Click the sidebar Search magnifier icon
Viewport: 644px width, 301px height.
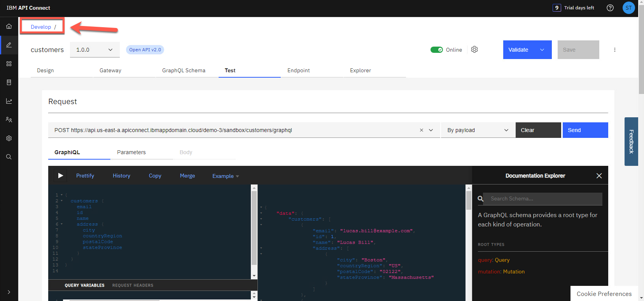point(9,157)
